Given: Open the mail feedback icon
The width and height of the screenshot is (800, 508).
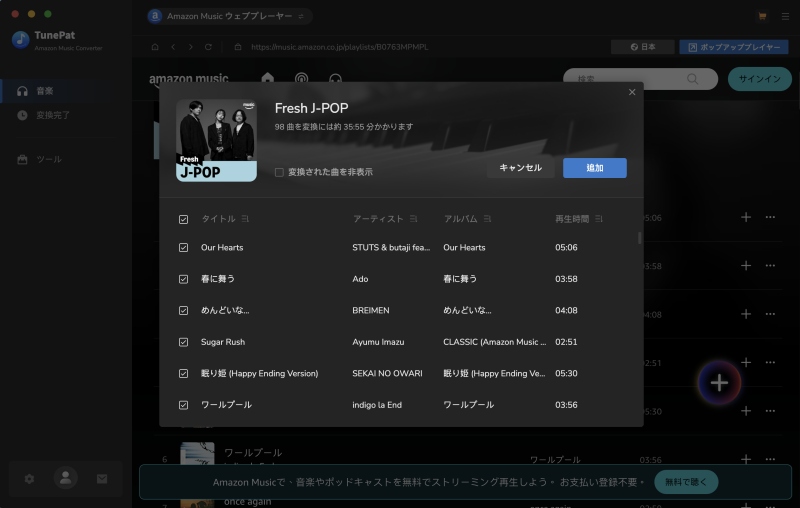Looking at the screenshot, I should pyautogui.click(x=102, y=478).
